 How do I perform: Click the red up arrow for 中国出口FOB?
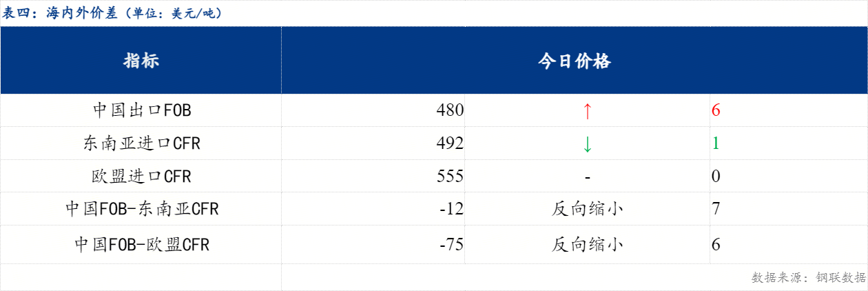587,110
